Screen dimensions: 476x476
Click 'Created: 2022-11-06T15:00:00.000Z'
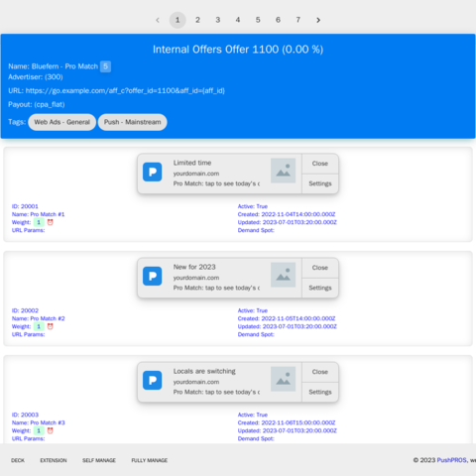[287, 422]
